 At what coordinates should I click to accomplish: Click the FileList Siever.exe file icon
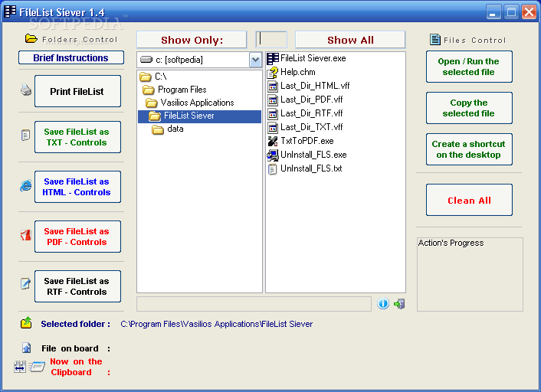[273, 58]
